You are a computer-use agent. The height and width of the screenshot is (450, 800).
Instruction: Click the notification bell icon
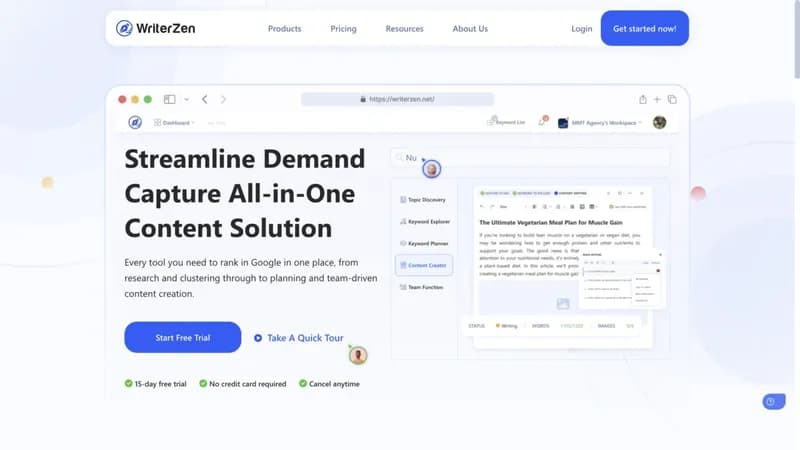pos(542,122)
